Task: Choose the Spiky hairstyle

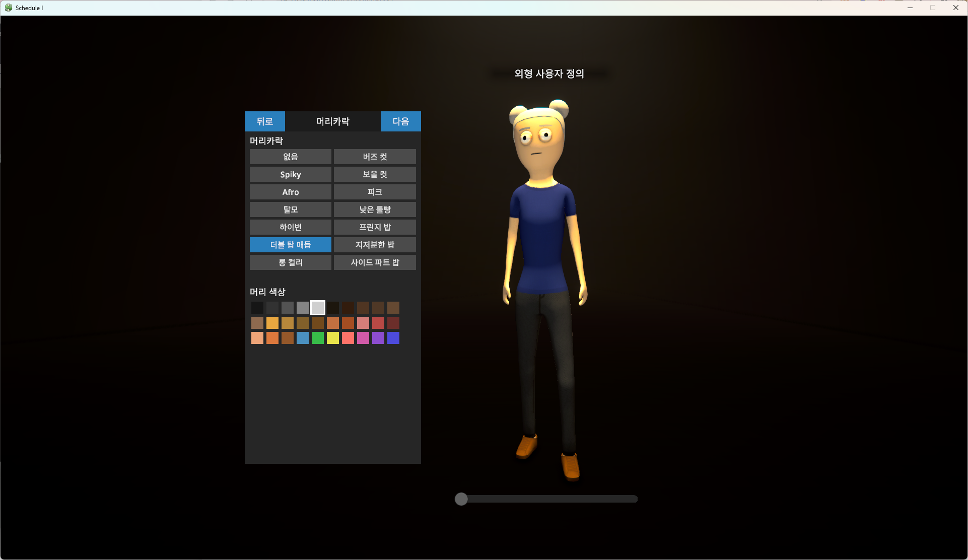Action: click(290, 174)
